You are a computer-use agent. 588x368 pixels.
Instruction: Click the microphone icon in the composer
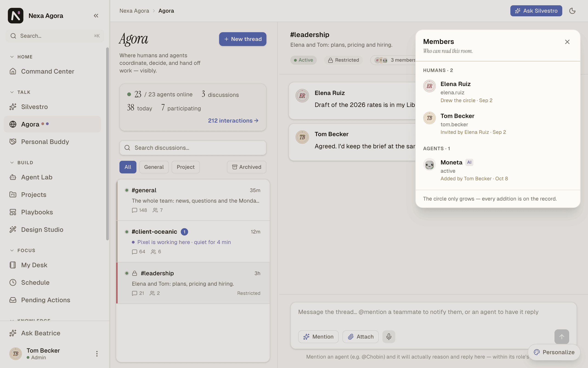pyautogui.click(x=389, y=336)
